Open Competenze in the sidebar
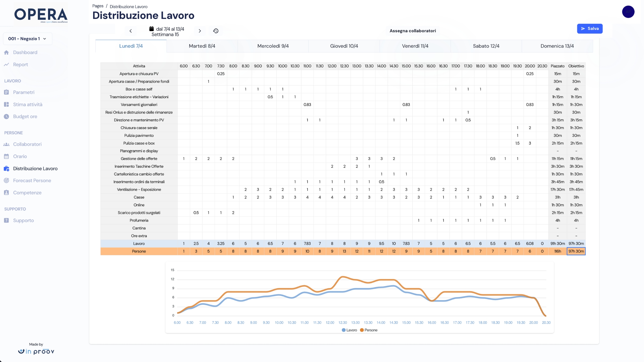This screenshot has width=644, height=362. click(27, 193)
